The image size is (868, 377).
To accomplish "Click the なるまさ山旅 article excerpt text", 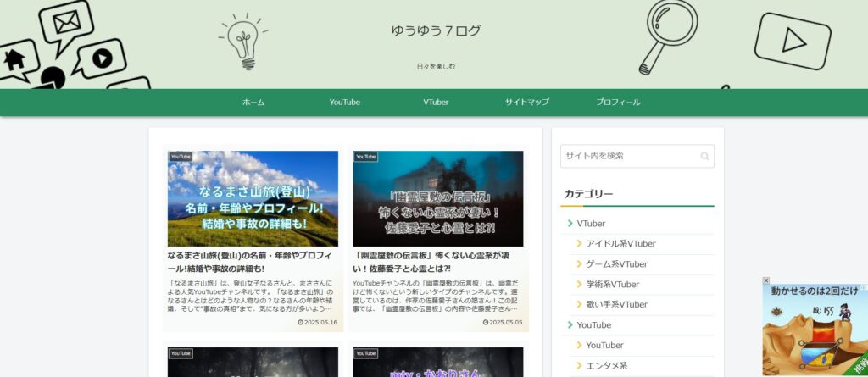I will point(252,296).
